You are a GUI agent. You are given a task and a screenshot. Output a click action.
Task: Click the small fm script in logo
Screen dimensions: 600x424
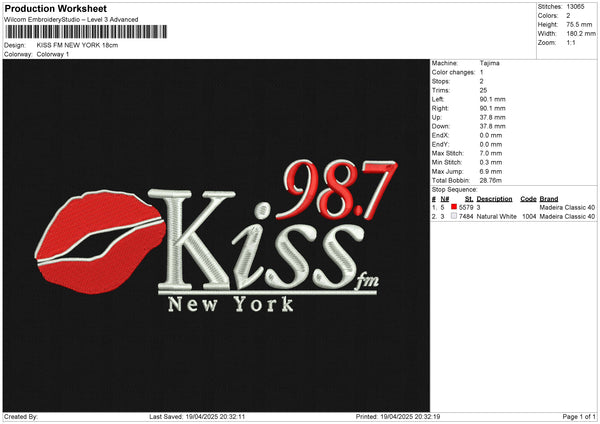point(367,281)
